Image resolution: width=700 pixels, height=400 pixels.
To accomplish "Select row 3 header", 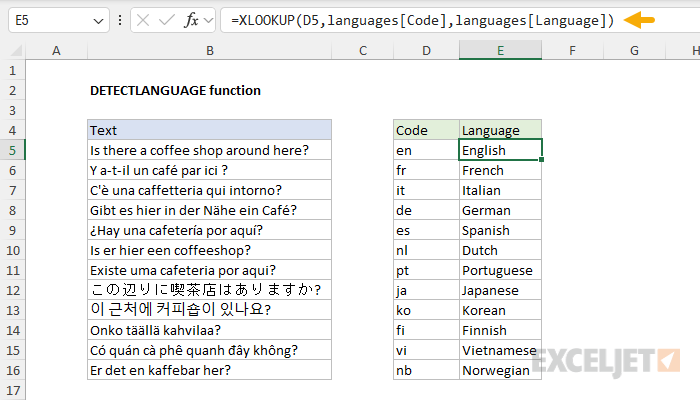I will 12,110.
